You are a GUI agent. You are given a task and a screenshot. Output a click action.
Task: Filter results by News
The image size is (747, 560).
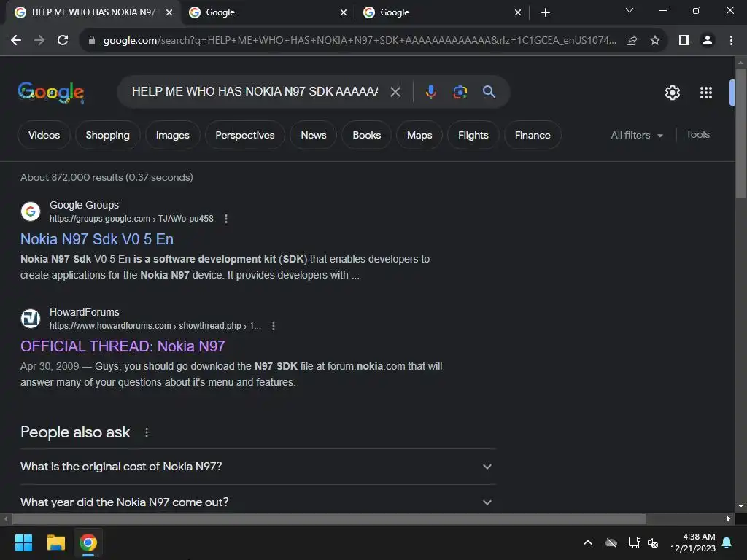[x=314, y=135]
